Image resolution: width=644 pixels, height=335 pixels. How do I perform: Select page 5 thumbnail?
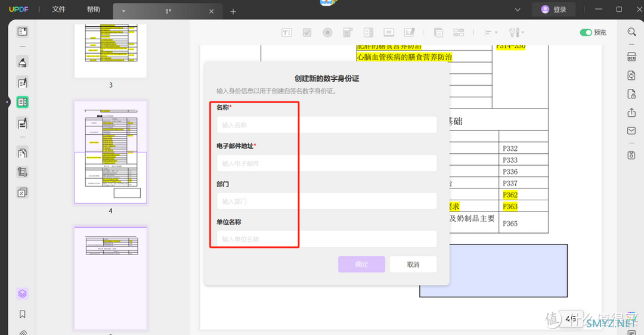coord(110,278)
